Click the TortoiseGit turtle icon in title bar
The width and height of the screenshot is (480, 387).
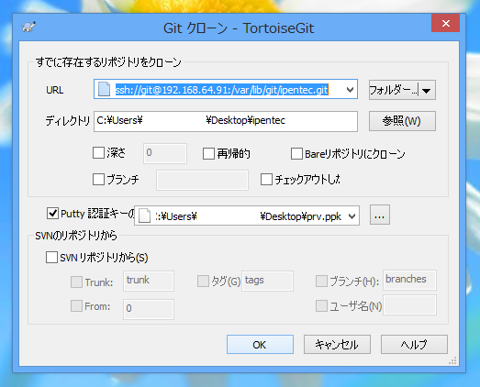pos(29,27)
